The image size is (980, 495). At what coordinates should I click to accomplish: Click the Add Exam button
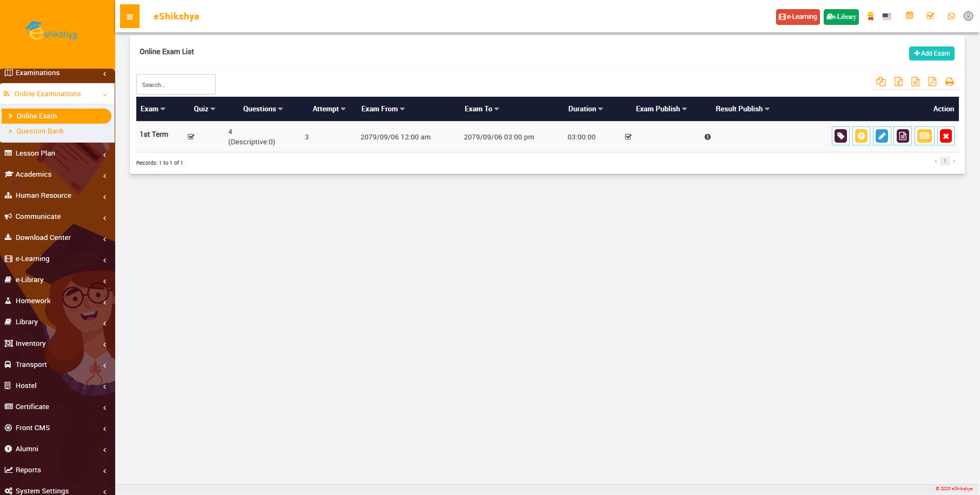click(931, 53)
